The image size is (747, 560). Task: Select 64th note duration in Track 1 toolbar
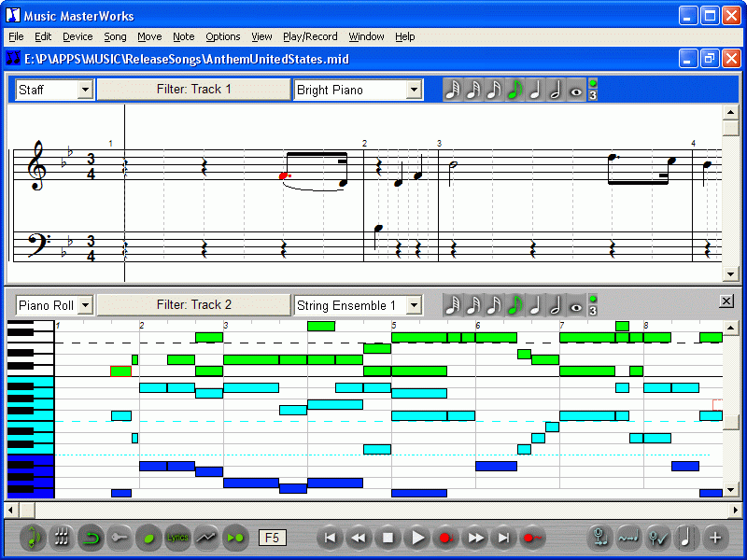coord(453,90)
